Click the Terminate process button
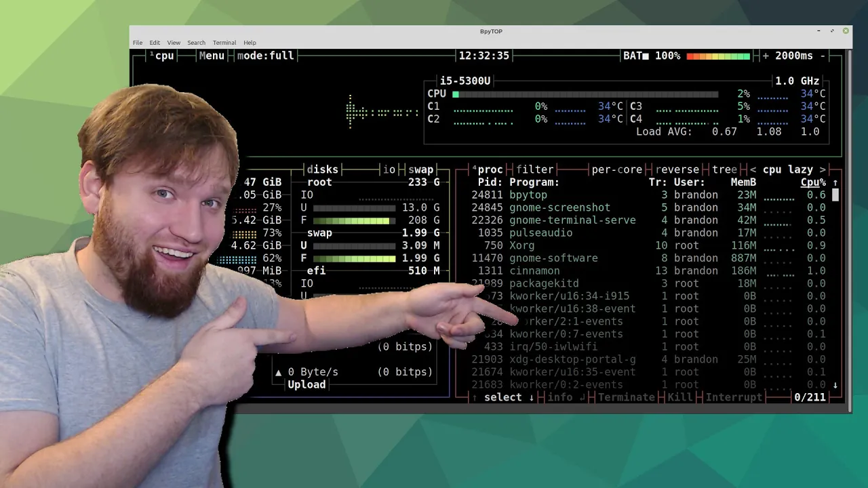Screen dimensions: 868x488 tap(626, 397)
